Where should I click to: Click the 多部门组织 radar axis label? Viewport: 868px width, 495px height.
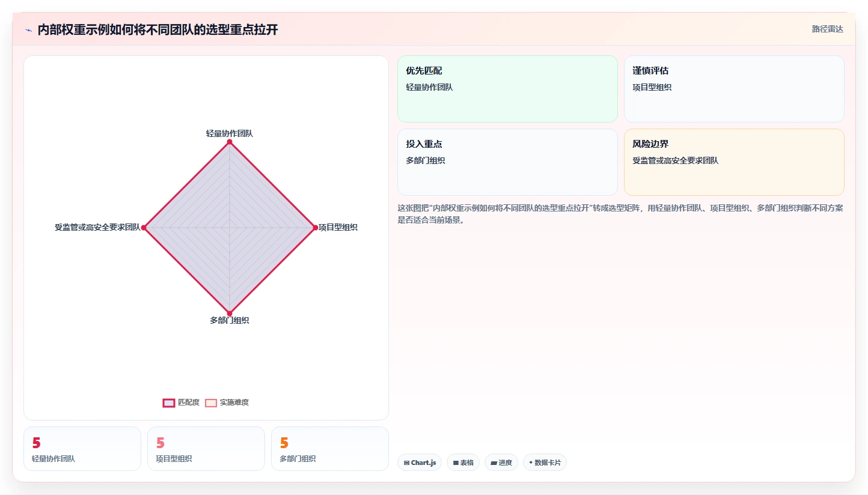coord(230,320)
